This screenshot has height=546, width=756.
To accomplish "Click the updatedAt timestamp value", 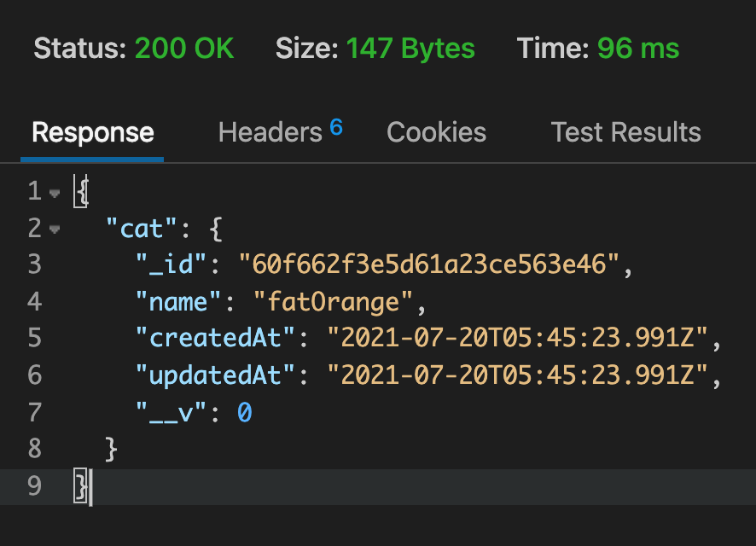I will [x=517, y=375].
